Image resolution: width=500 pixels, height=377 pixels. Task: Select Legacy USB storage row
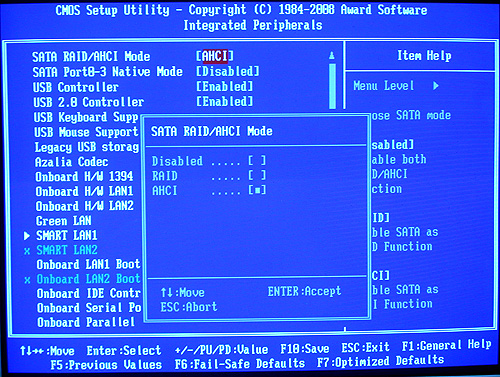[87, 147]
